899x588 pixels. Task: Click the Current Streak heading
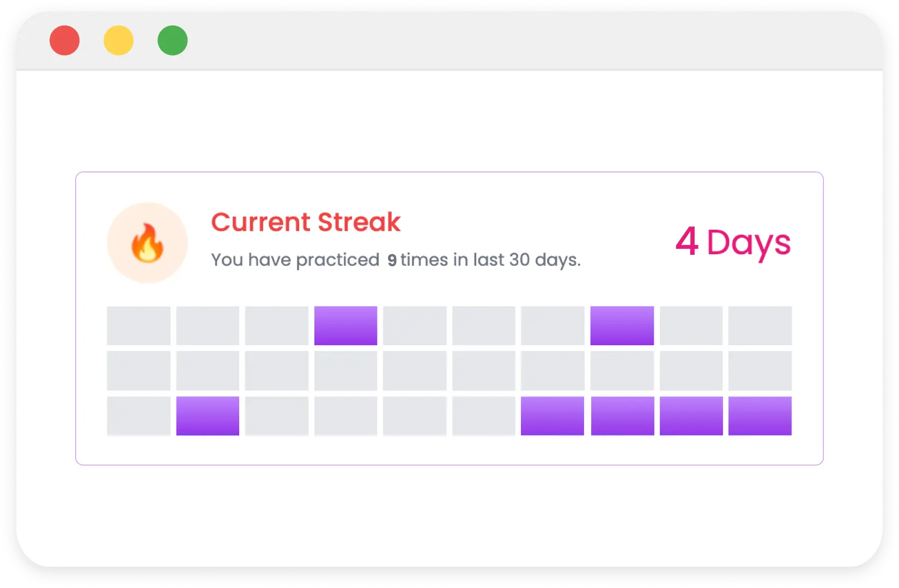[x=306, y=222]
